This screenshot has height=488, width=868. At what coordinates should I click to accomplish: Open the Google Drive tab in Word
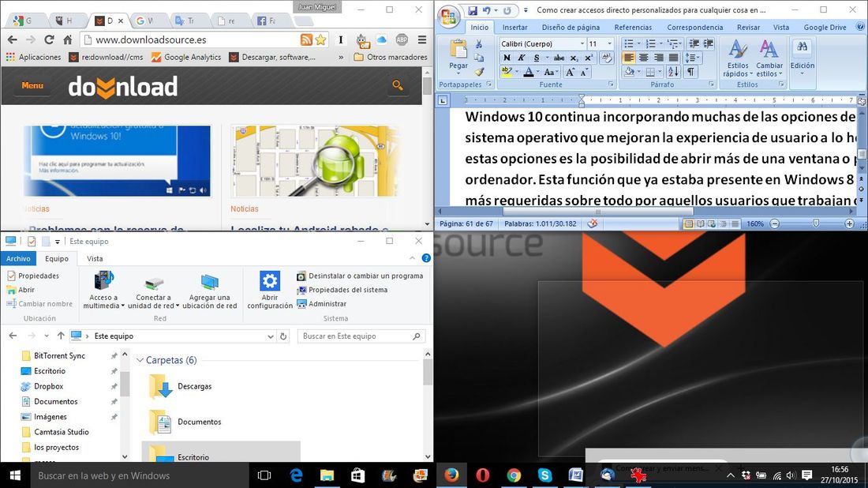(825, 27)
